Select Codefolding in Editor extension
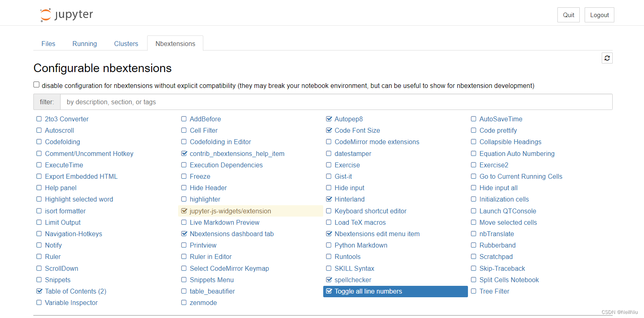The height and width of the screenshot is (318, 644). point(220,142)
